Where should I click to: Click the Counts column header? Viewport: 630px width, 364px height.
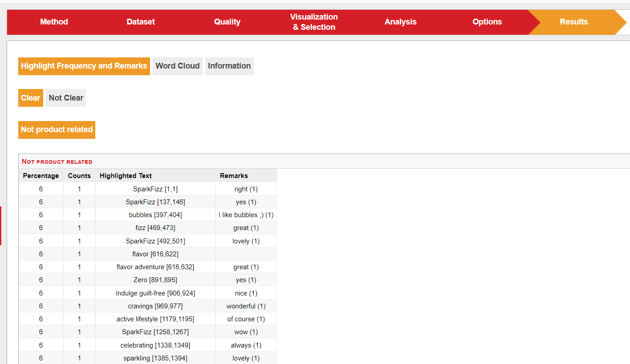(79, 176)
